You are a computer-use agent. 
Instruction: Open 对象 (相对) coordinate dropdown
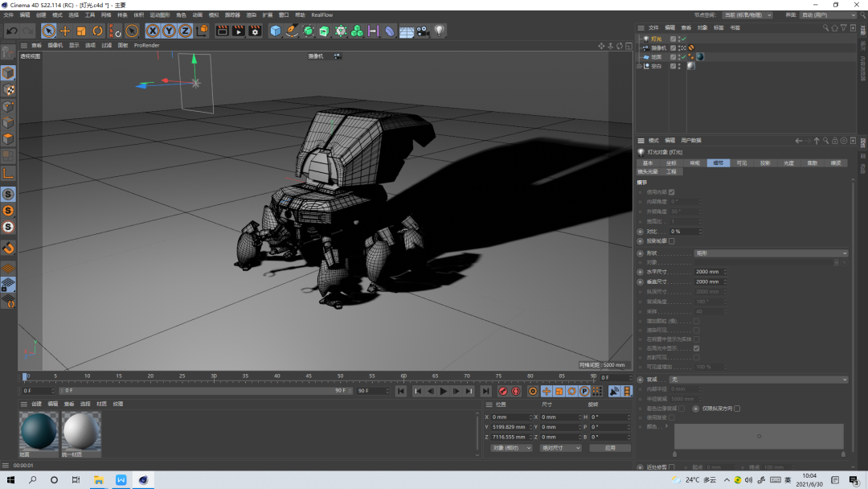(511, 448)
